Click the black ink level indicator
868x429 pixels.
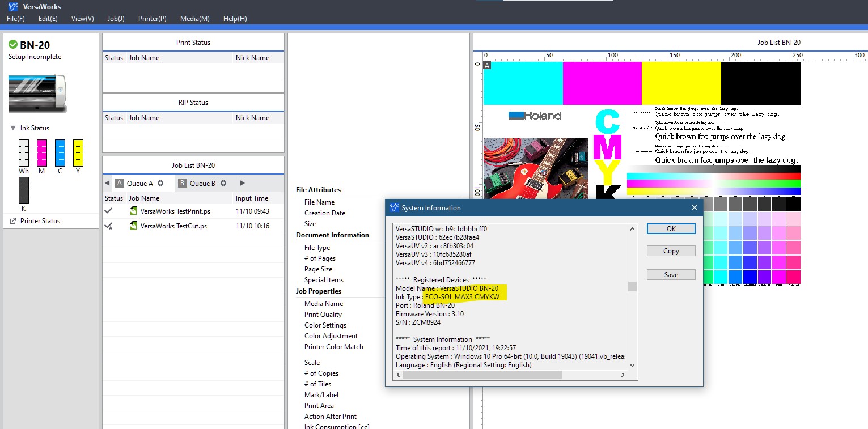click(24, 190)
